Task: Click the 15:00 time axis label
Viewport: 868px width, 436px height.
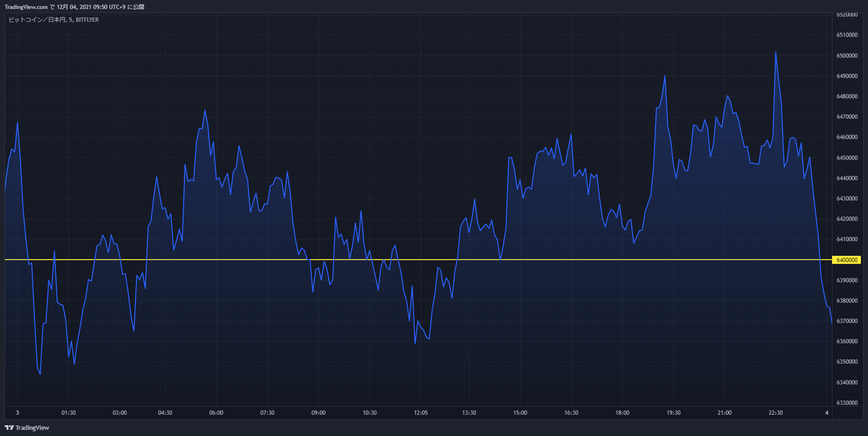Action: (520, 413)
